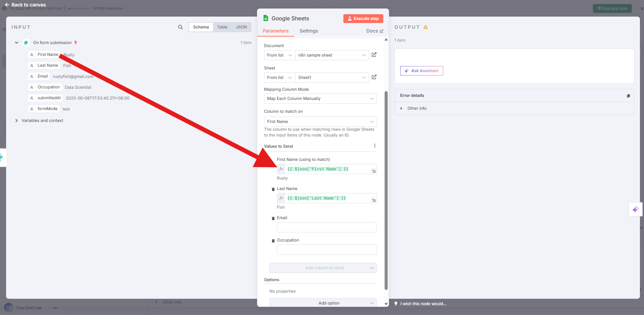The image size is (644, 315).
Task: Click the search icon in the Input panel
Action: (x=180, y=27)
